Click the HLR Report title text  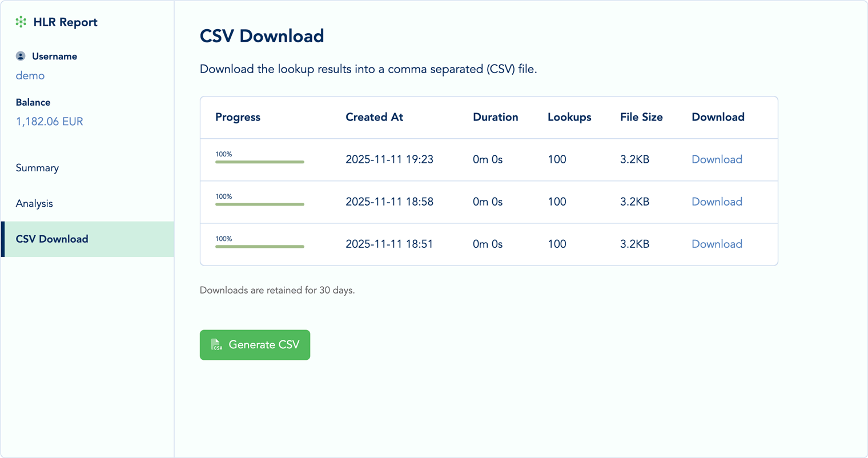66,22
